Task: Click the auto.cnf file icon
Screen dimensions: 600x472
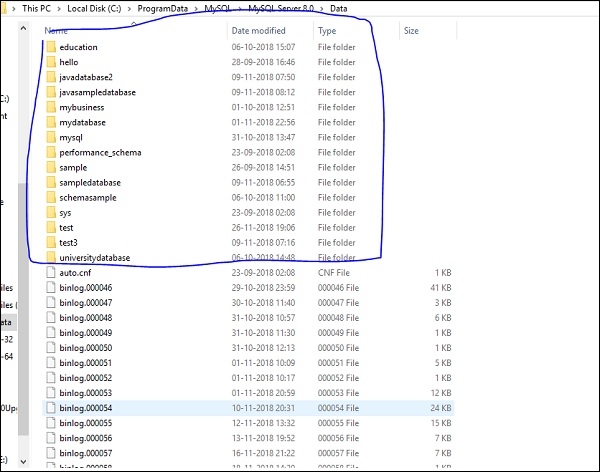Action: pyautogui.click(x=51, y=273)
